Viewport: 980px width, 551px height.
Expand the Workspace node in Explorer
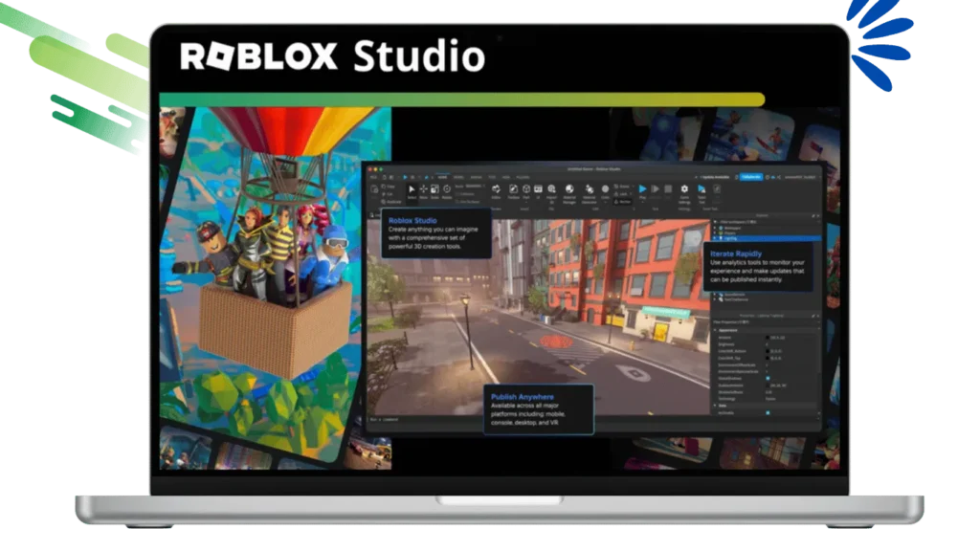click(716, 228)
